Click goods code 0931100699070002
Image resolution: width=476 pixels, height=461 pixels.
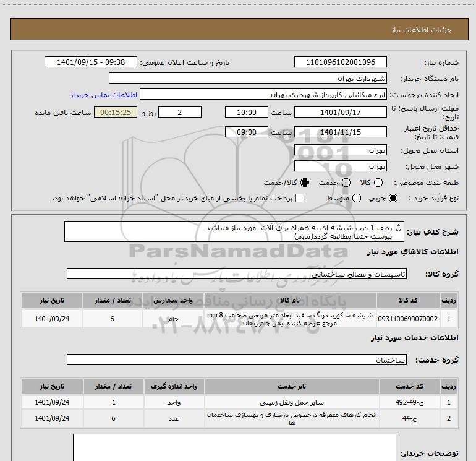(x=408, y=319)
